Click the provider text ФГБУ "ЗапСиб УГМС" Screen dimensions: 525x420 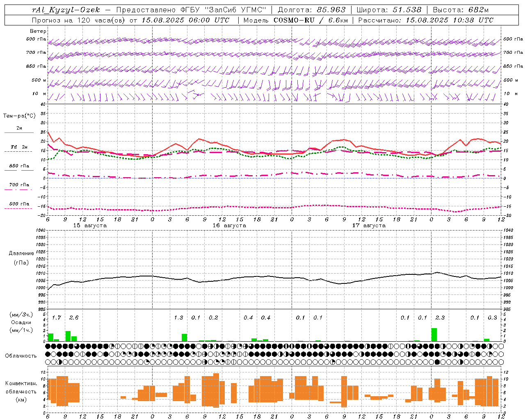click(x=223, y=10)
